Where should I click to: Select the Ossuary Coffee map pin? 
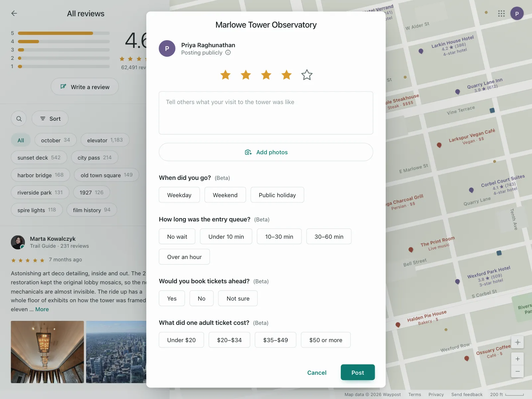point(467,358)
